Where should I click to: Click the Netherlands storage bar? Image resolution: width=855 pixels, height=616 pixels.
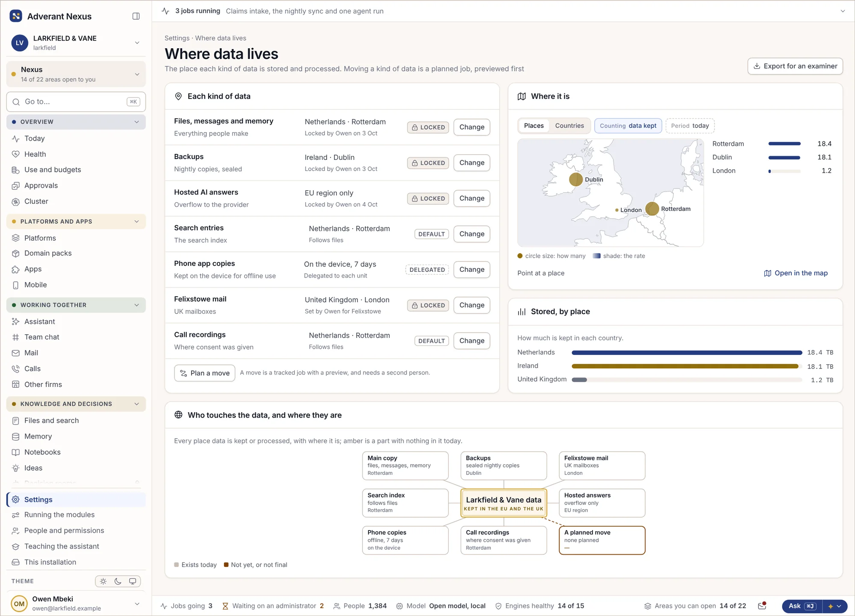click(687, 353)
